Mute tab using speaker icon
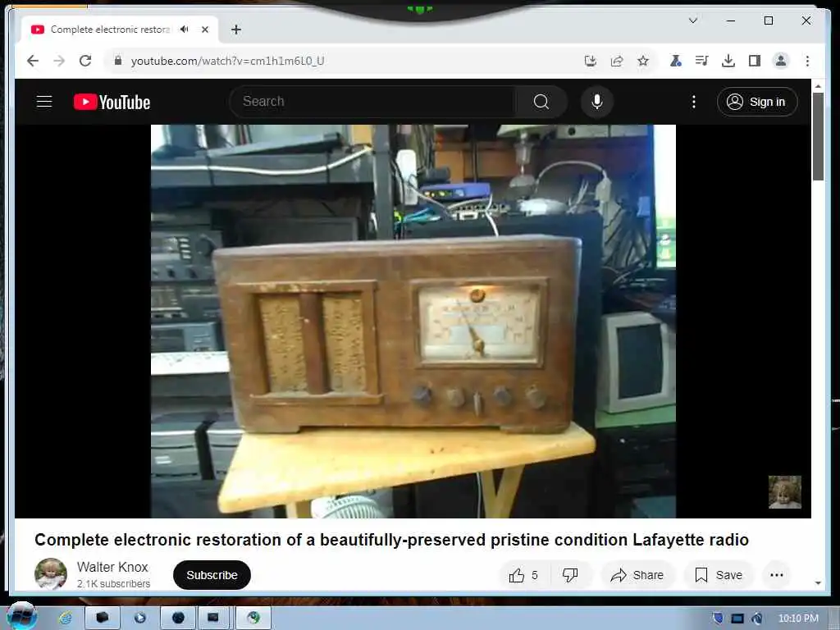Viewport: 840px width, 630px height. coord(185,30)
